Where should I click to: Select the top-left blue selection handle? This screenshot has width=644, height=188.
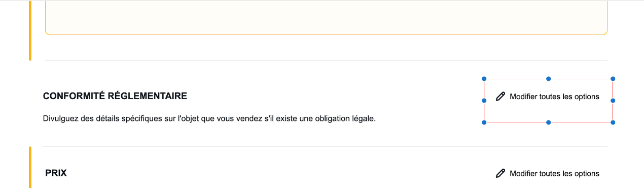(484, 79)
